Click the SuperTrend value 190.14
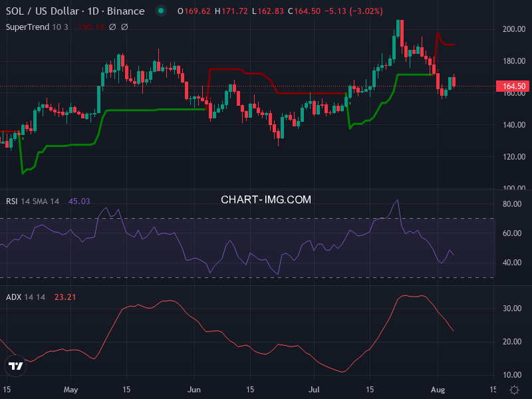This screenshot has height=399, width=532. point(91,27)
